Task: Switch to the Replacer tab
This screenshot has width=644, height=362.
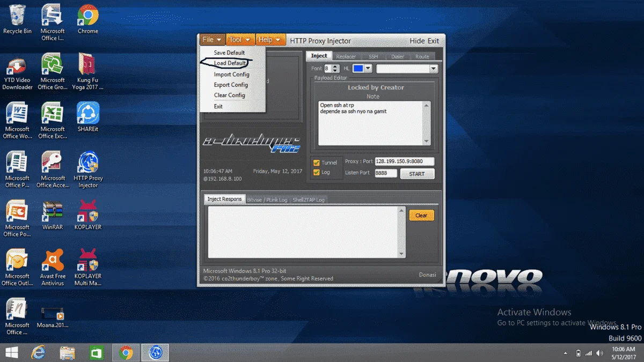Action: pyautogui.click(x=346, y=56)
